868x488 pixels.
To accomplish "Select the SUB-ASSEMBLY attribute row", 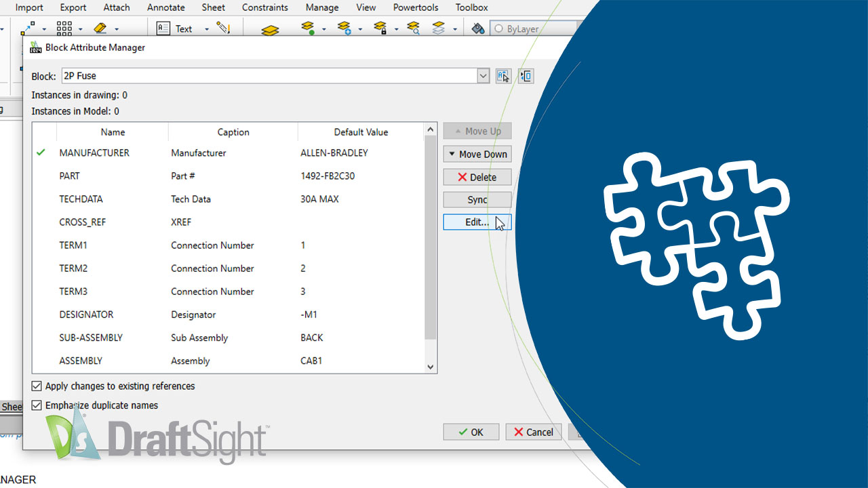I will [229, 338].
